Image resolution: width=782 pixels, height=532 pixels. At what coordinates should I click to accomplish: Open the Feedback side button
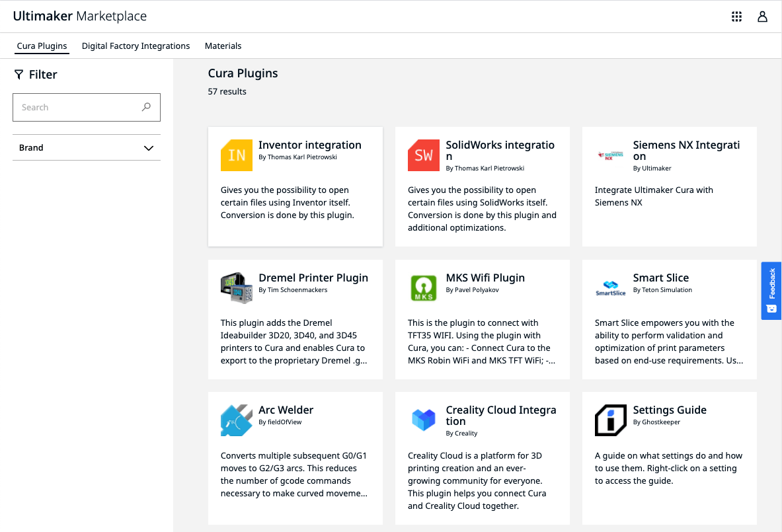point(771,291)
